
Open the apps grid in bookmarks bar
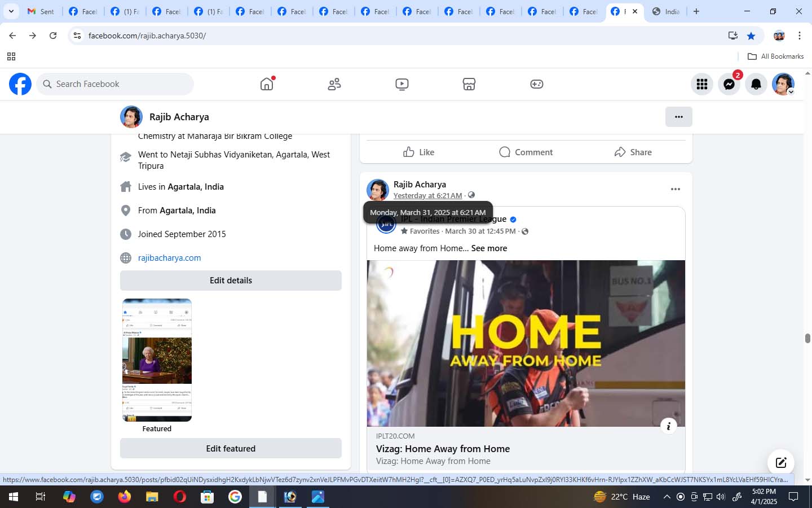click(x=11, y=56)
